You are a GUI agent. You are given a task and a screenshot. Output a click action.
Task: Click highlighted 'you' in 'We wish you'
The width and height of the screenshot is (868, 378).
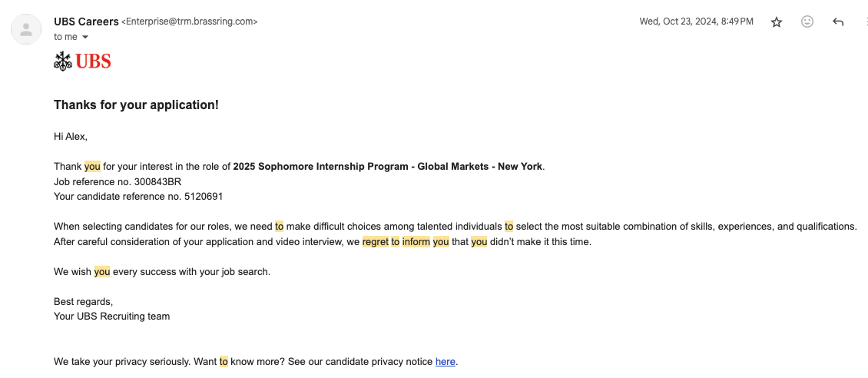pos(102,271)
